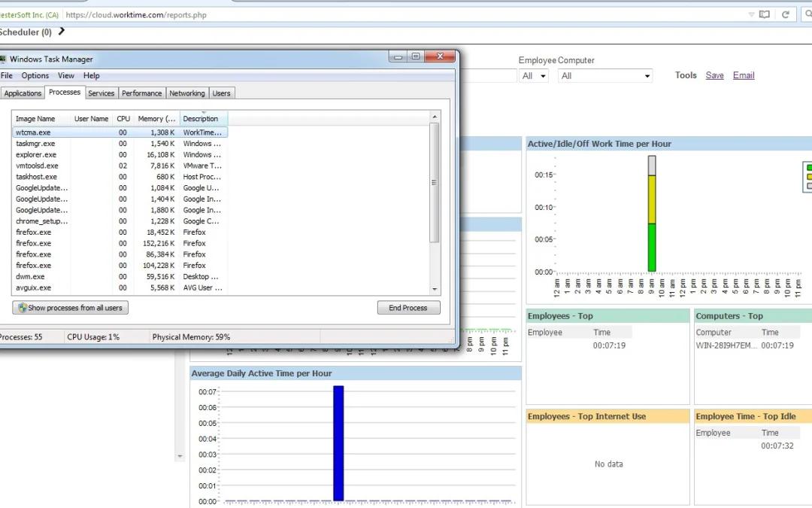The image size is (812, 508).
Task: Switch to the Applications tab
Action: [x=23, y=93]
